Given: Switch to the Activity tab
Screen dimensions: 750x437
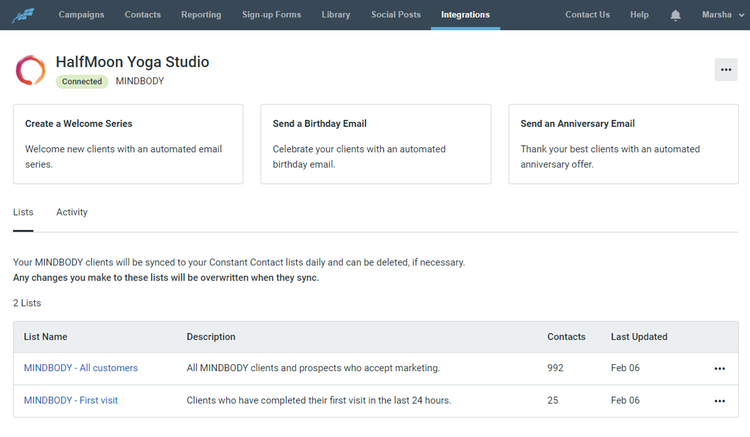Looking at the screenshot, I should point(72,212).
